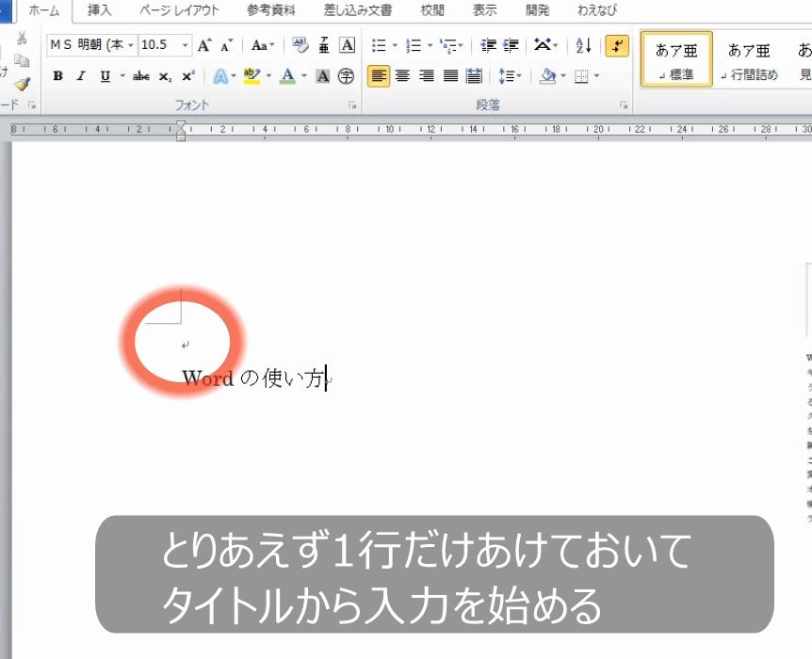
Task: Expand the highlight color dropdown arrow
Action: (268, 76)
